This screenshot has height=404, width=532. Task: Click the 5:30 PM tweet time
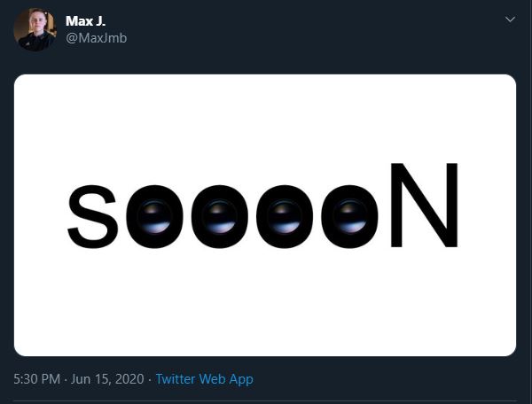pyautogui.click(x=36, y=379)
